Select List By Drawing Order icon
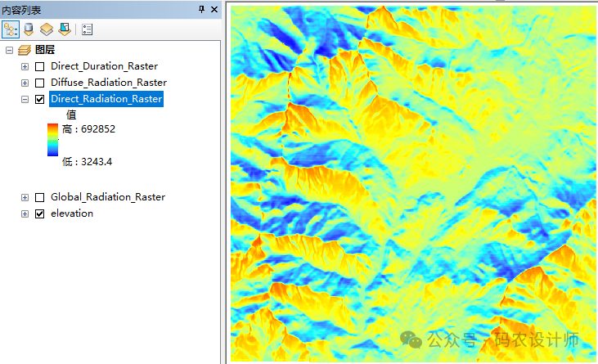The image size is (598, 364). click(x=11, y=29)
